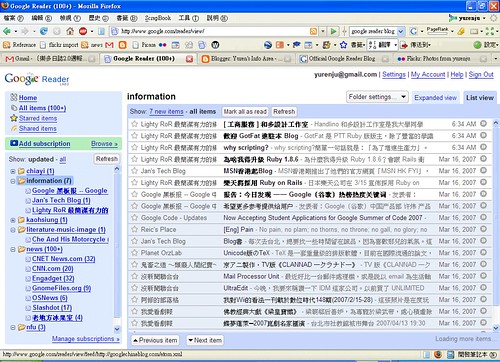Click Previous item button
Viewport: 500px width, 362px height.
(x=155, y=340)
